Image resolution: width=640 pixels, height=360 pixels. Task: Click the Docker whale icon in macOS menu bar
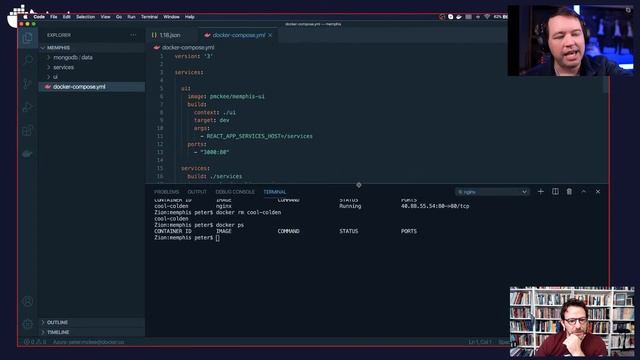tap(459, 17)
